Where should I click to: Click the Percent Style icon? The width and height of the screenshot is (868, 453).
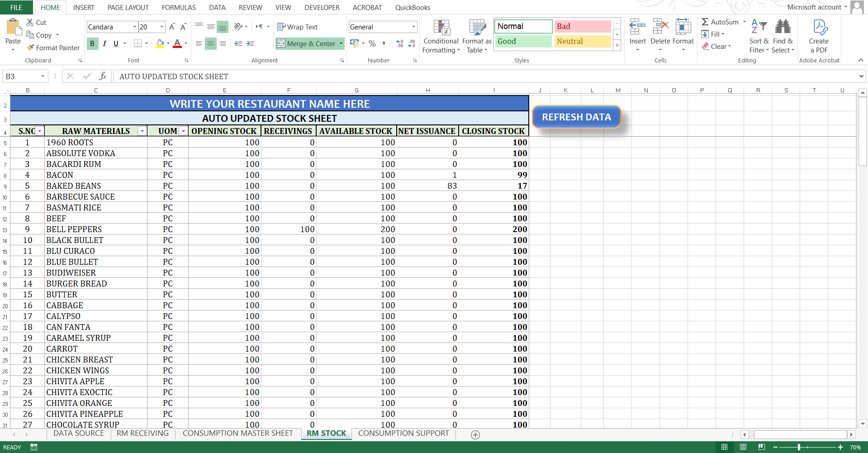point(372,43)
